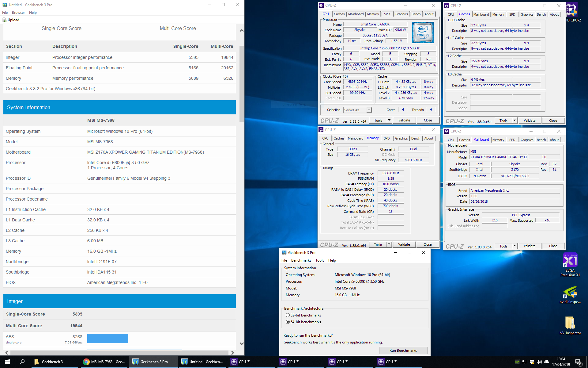This screenshot has height=368, width=588.
Task: Click Run Benchmarks button
Action: coord(403,351)
